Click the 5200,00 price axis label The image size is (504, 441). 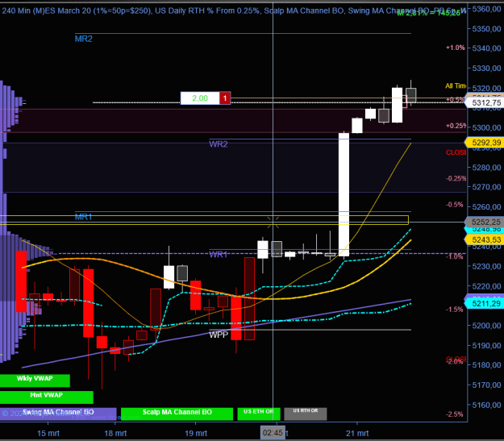point(486,326)
